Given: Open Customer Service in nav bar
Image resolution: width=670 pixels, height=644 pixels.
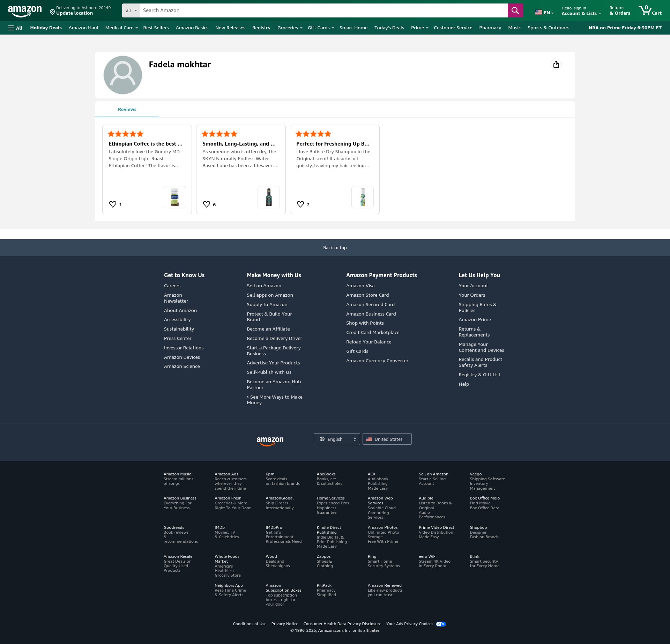Looking at the screenshot, I should 453,28.
